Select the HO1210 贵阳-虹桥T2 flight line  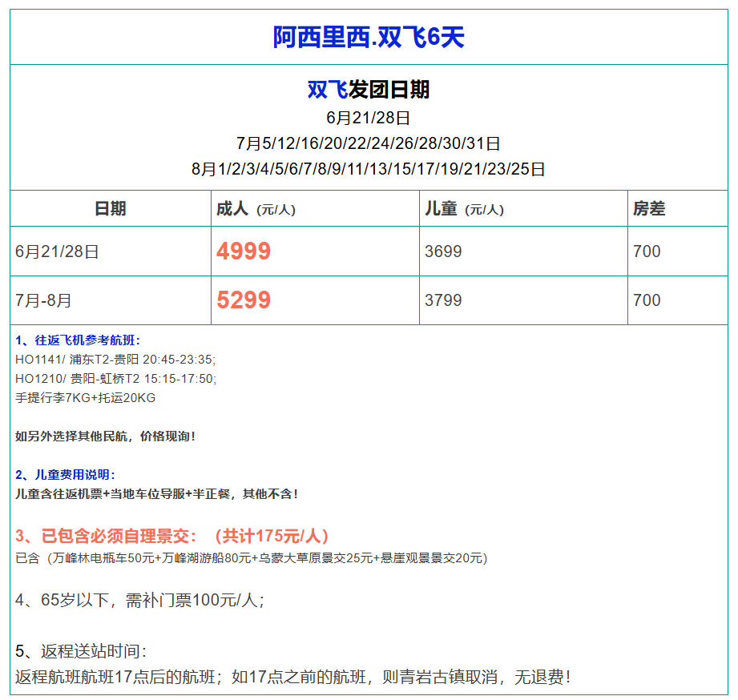[115, 379]
